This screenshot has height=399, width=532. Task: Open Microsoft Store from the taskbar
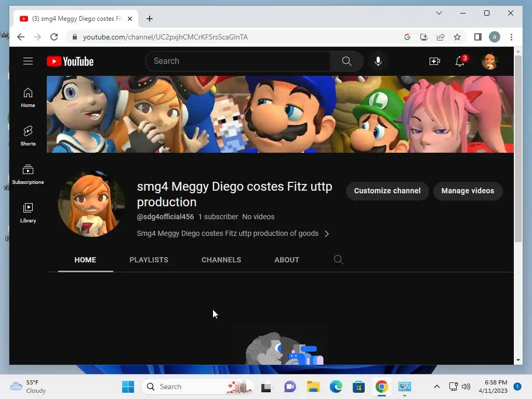coord(358,387)
